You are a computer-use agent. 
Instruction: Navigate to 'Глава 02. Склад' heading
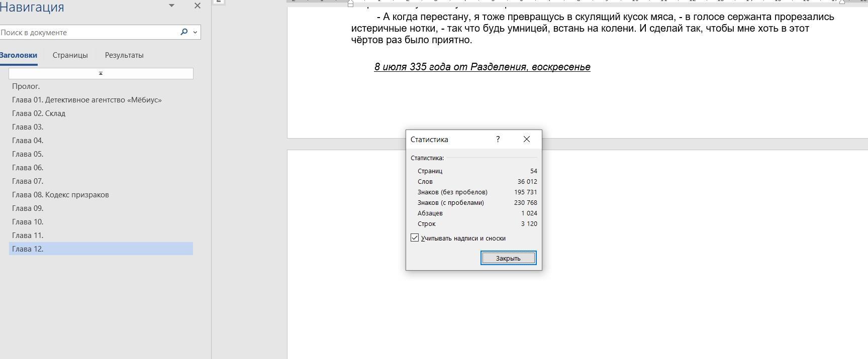[x=39, y=113]
